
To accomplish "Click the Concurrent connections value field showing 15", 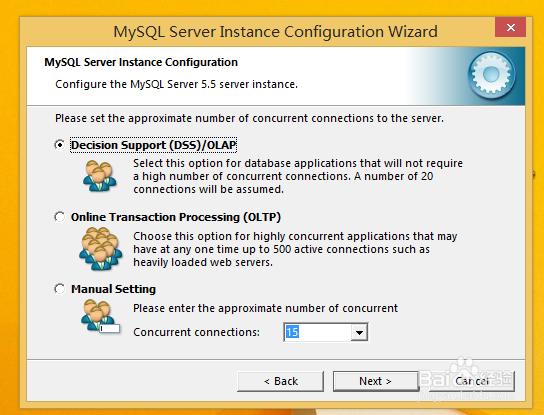I will [x=317, y=332].
